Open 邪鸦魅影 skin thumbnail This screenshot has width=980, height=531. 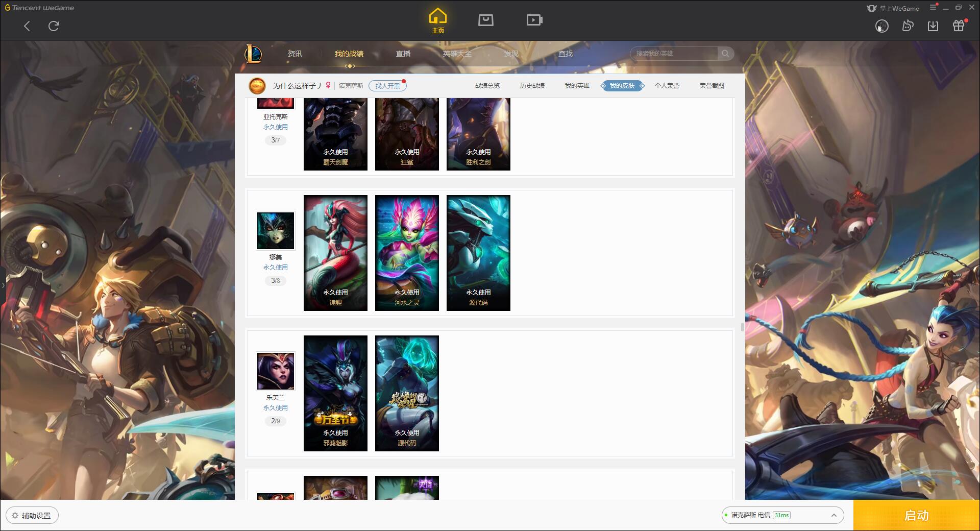click(335, 393)
